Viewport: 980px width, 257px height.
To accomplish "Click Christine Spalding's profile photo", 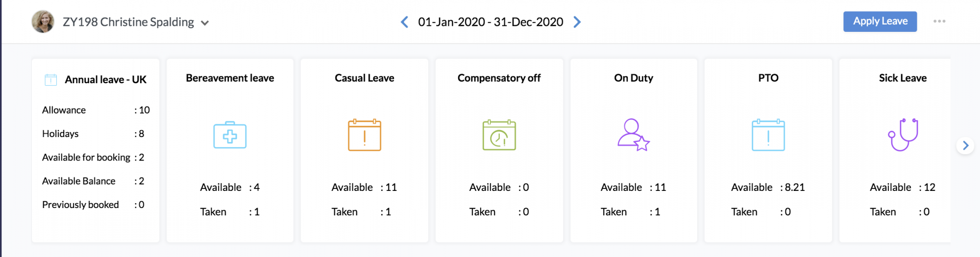I will click(43, 22).
